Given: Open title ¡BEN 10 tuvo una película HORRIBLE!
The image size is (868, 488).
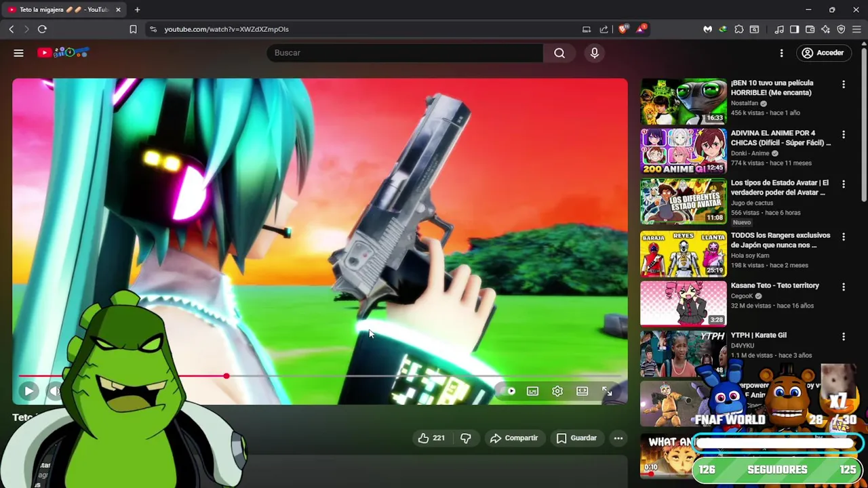Looking at the screenshot, I should pyautogui.click(x=772, y=87).
